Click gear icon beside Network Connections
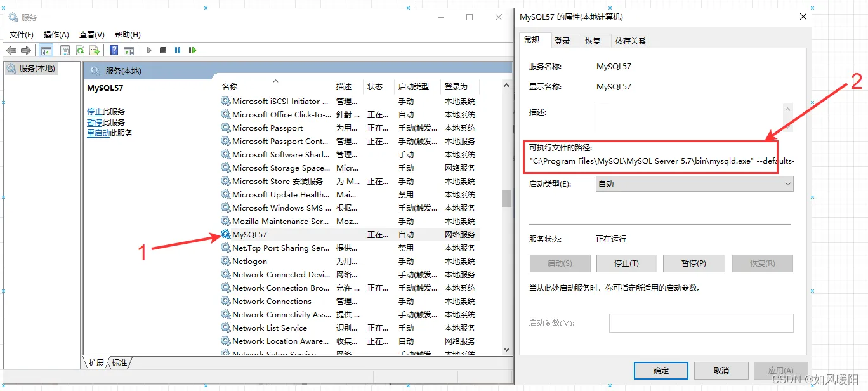868x391 pixels. 226,302
